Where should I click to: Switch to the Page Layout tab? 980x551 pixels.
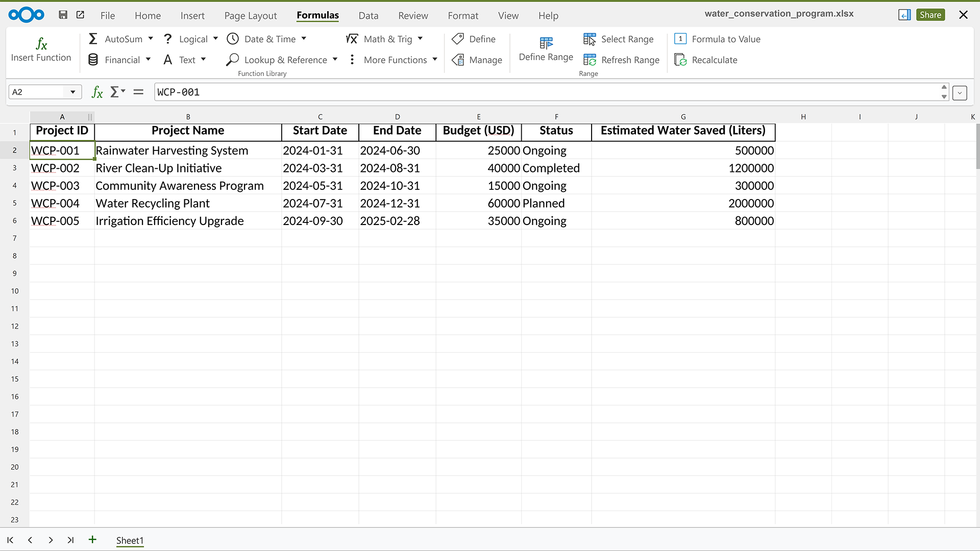(250, 15)
